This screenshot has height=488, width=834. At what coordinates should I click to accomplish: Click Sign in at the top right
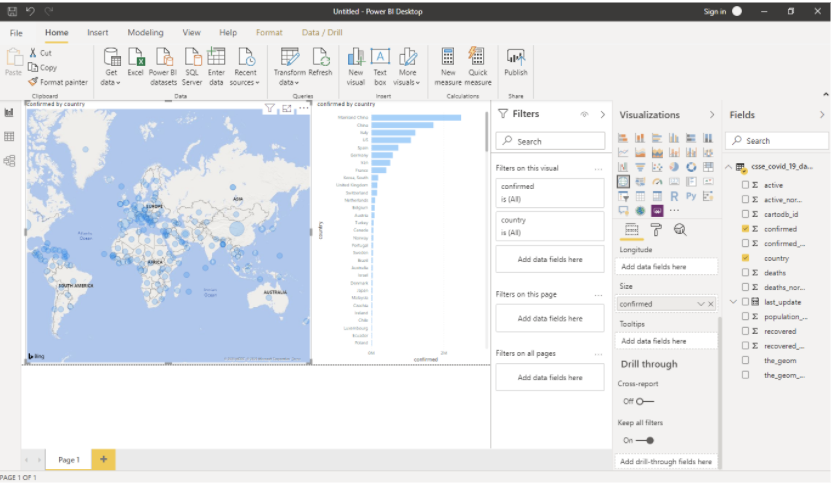[x=714, y=11]
